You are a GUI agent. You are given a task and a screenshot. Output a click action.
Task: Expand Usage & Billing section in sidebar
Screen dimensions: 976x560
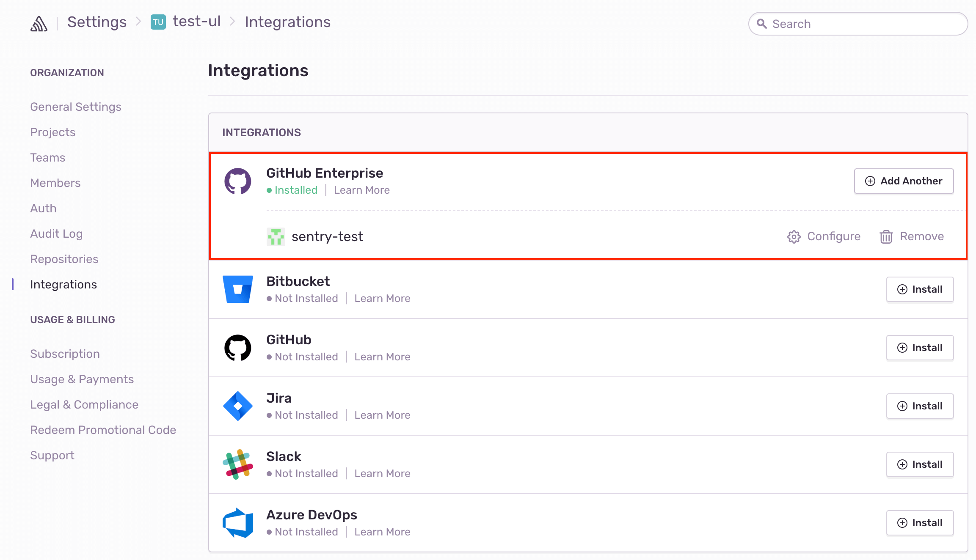72,319
